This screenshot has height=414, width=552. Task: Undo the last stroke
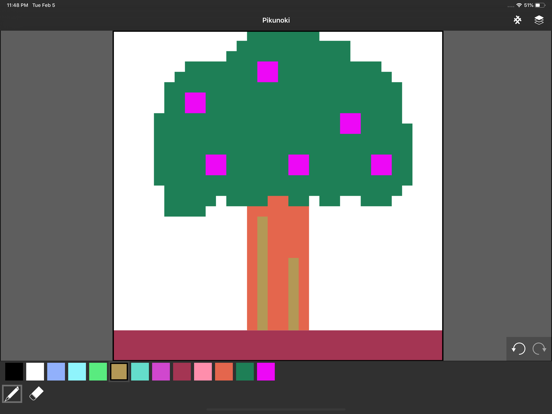tap(518, 349)
